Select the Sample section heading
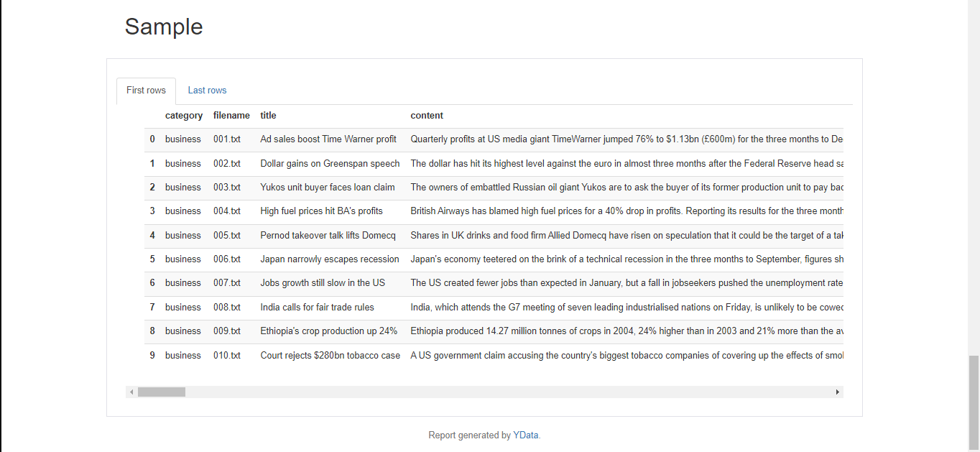The width and height of the screenshot is (980, 452). pyautogui.click(x=164, y=27)
